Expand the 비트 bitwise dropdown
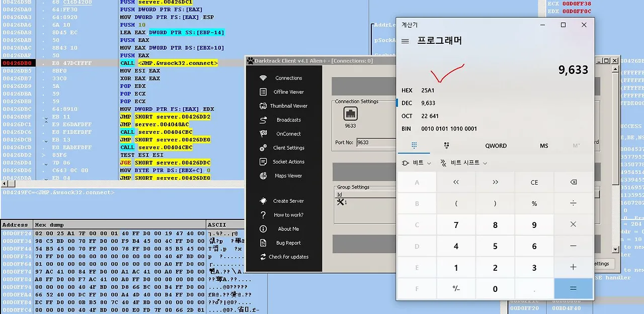Screen dimensions: 644x314 point(416,163)
